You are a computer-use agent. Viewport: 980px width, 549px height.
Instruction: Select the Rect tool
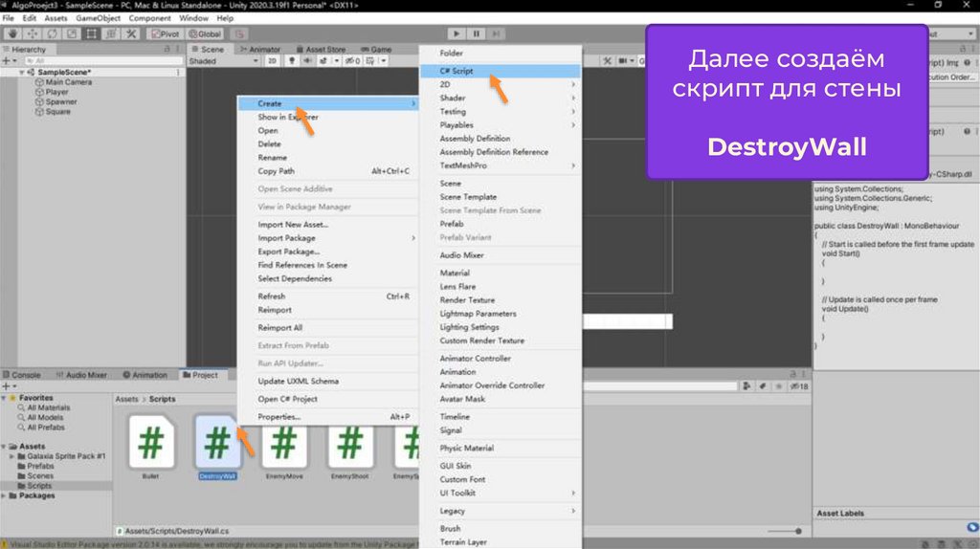91,33
